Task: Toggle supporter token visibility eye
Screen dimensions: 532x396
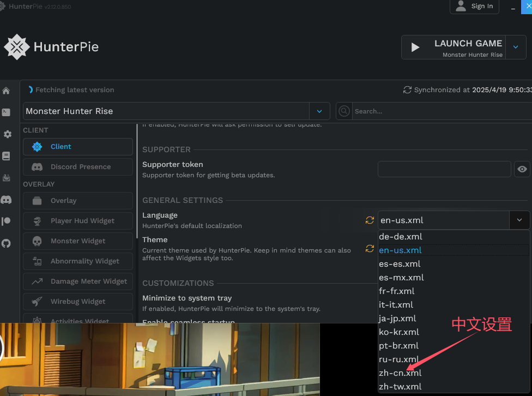Action: pos(522,169)
